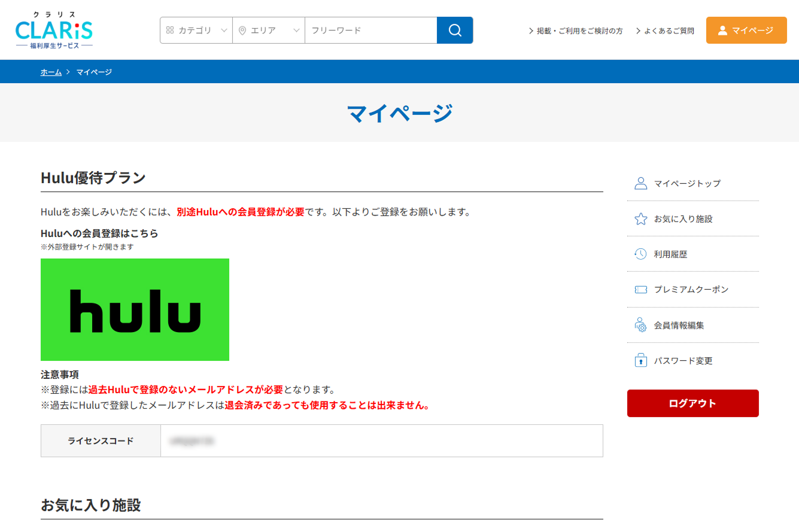This screenshot has height=532, width=799.
Task: Click the お気に入り施設 section heading
Action: (91, 505)
